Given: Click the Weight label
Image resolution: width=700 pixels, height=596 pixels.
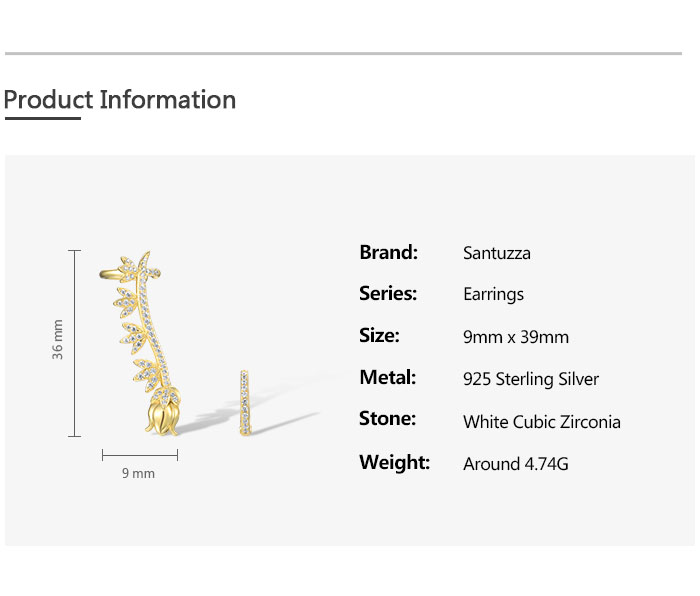Looking at the screenshot, I should (x=394, y=463).
